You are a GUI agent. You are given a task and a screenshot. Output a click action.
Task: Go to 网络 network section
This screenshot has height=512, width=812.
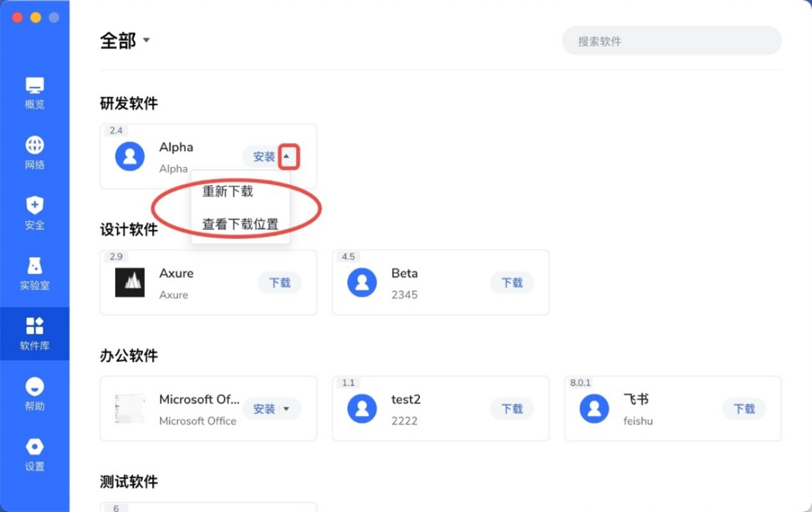pyautogui.click(x=35, y=146)
